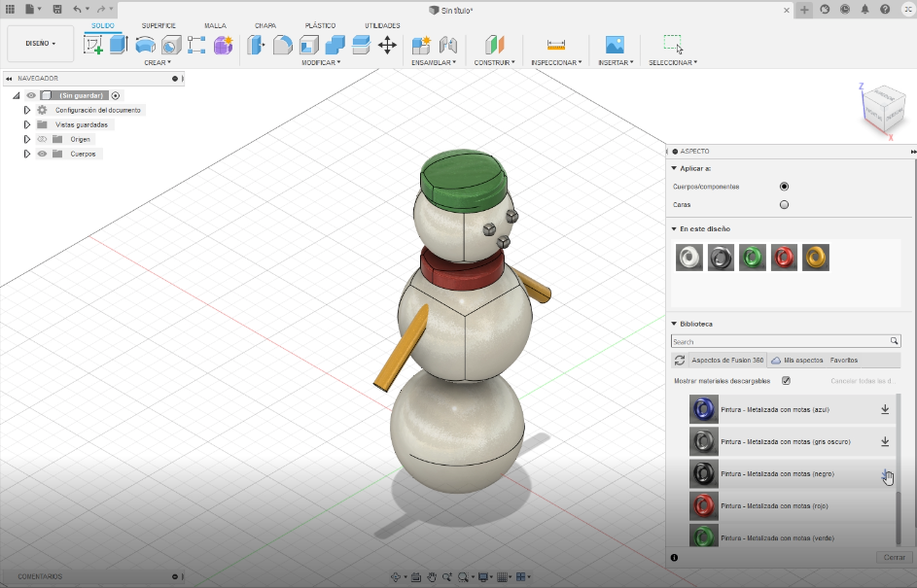The image size is (917, 588).
Task: Open the INSPECCIONAR menu
Action: tap(556, 62)
